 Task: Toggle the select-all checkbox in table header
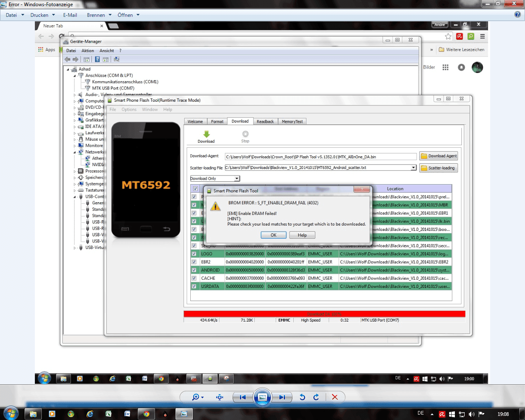pyautogui.click(x=195, y=189)
